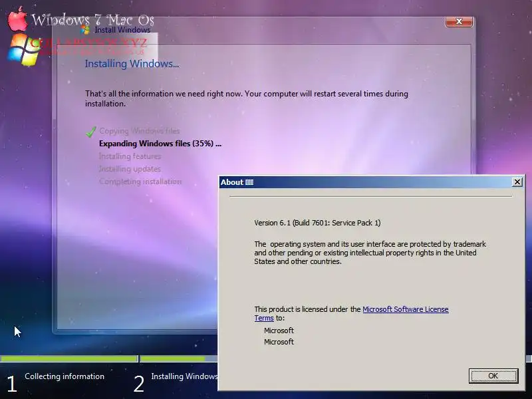532x399 pixels.
Task: Click the Collecting information progress bar
Action: (x=69, y=358)
